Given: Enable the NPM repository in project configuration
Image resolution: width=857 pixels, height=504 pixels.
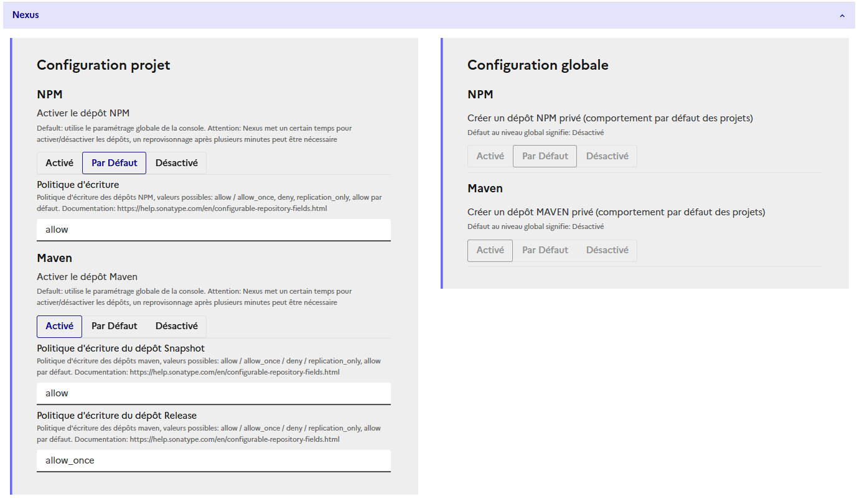Looking at the screenshot, I should tap(59, 162).
